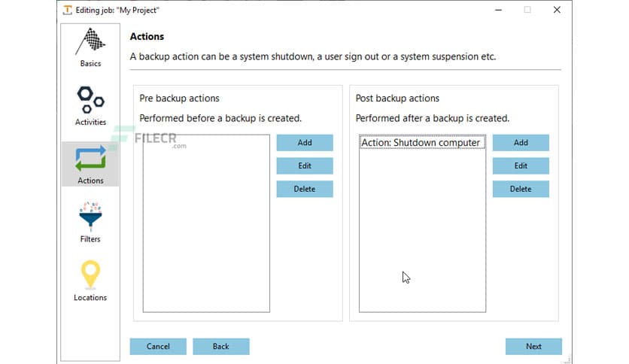Screen dimensions: 629x364
Task: Edit the selected pre backup action
Action: pos(304,166)
